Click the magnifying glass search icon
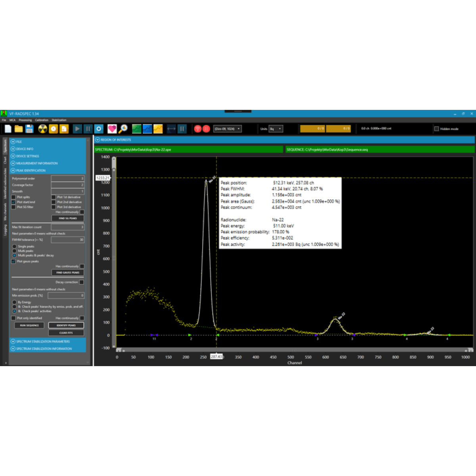 [x=123, y=129]
